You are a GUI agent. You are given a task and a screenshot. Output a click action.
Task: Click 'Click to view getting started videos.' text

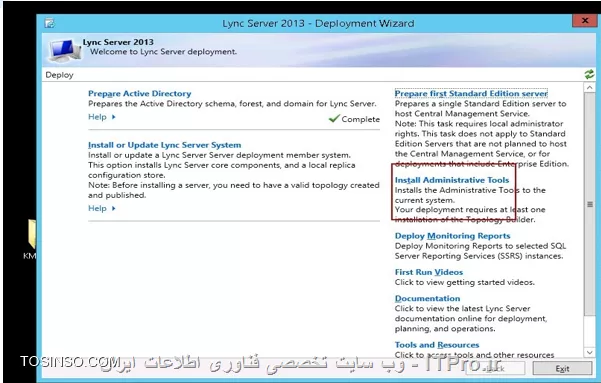click(465, 282)
